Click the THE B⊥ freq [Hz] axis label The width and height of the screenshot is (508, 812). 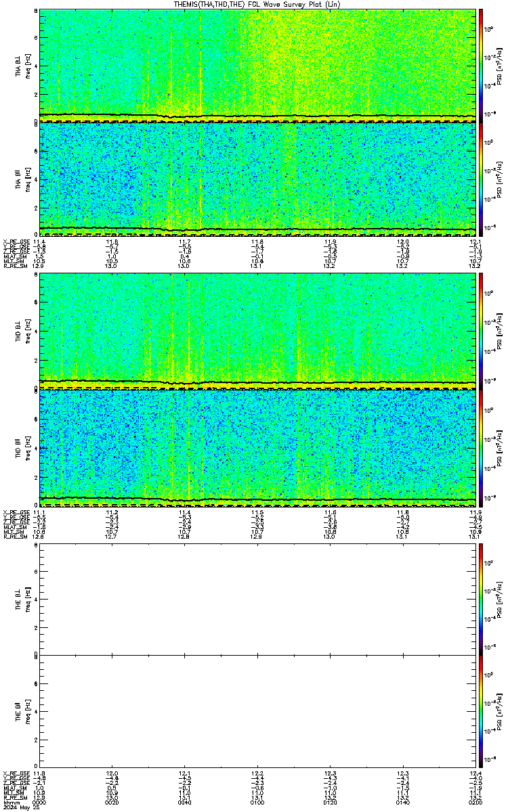click(x=28, y=599)
